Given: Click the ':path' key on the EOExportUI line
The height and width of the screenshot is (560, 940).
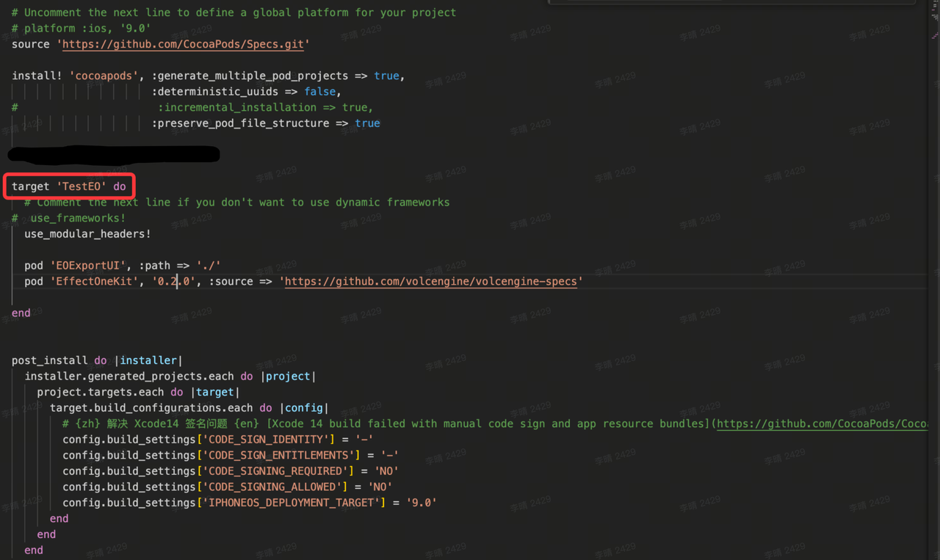Looking at the screenshot, I should point(154,265).
